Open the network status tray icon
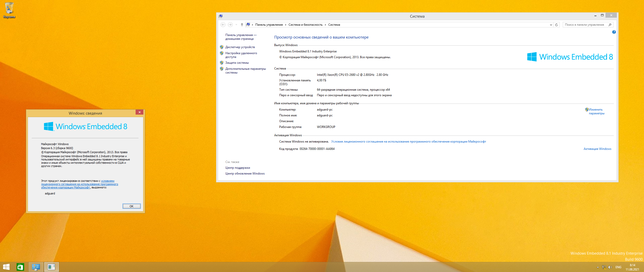 click(604, 267)
